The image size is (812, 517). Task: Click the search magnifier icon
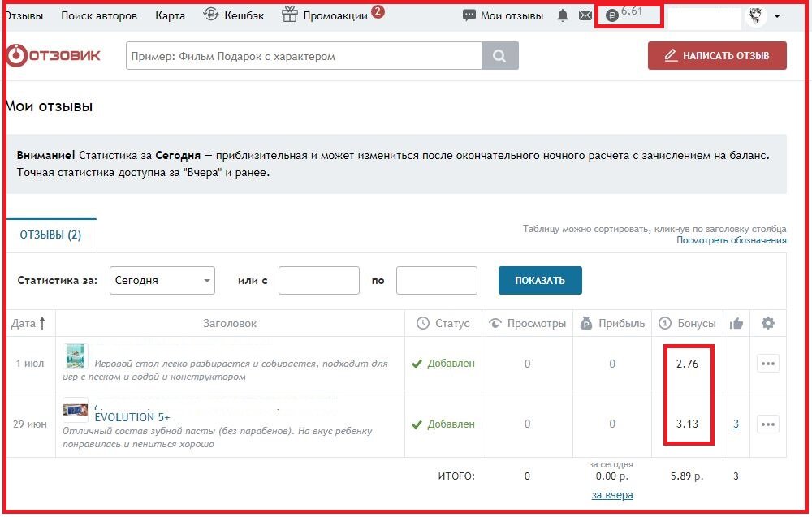[x=498, y=55]
